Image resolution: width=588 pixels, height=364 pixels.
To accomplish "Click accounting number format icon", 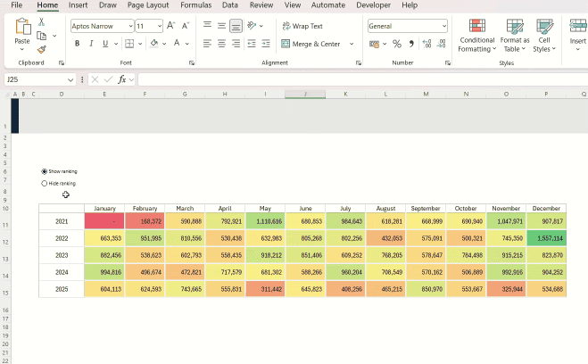I will pos(374,44).
